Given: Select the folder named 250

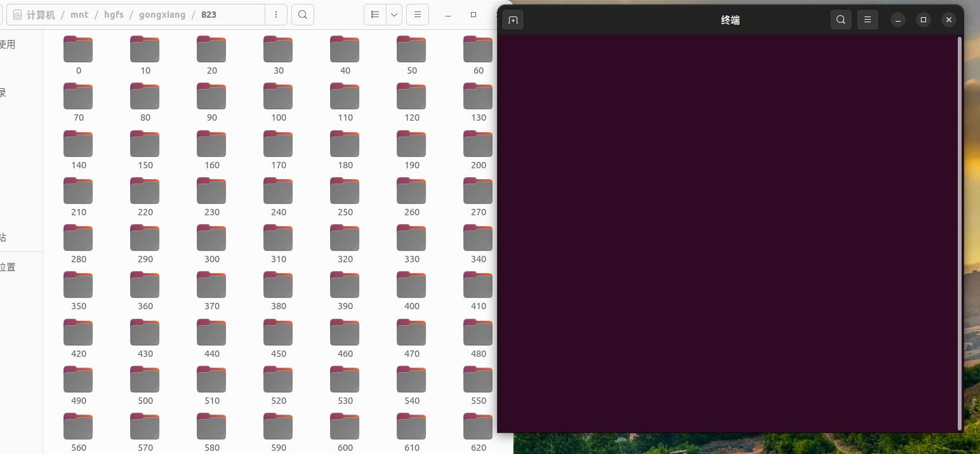Looking at the screenshot, I should (x=345, y=191).
